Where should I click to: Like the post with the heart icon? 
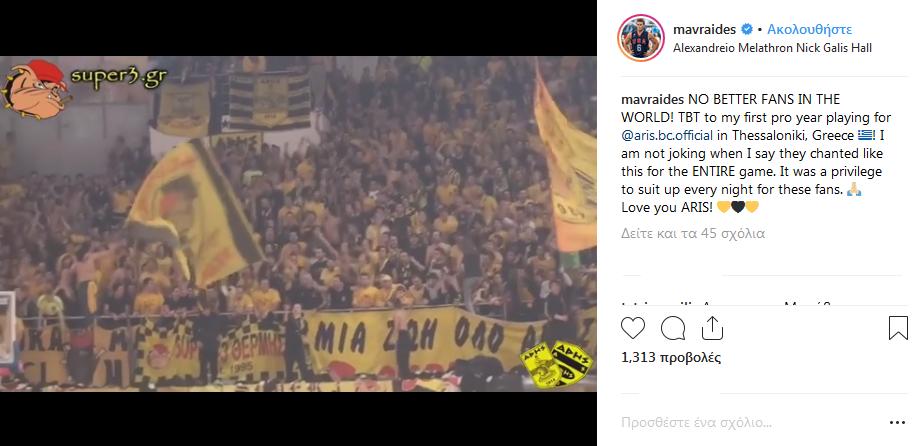click(x=633, y=328)
